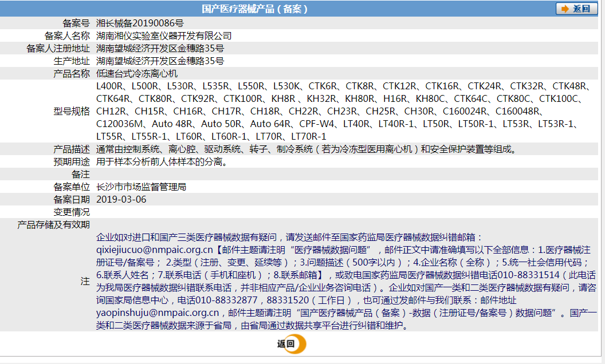
Task: Click the 备案单位 label
Action: pyautogui.click(x=72, y=187)
